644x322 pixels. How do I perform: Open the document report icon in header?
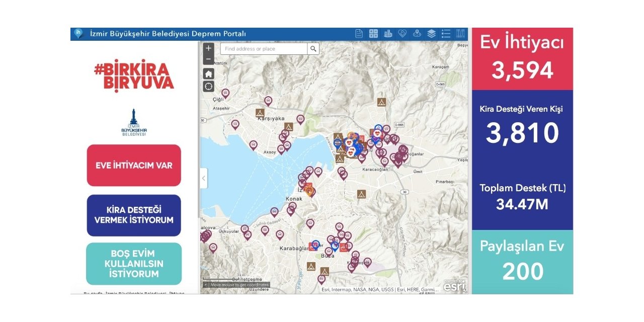[x=359, y=34]
